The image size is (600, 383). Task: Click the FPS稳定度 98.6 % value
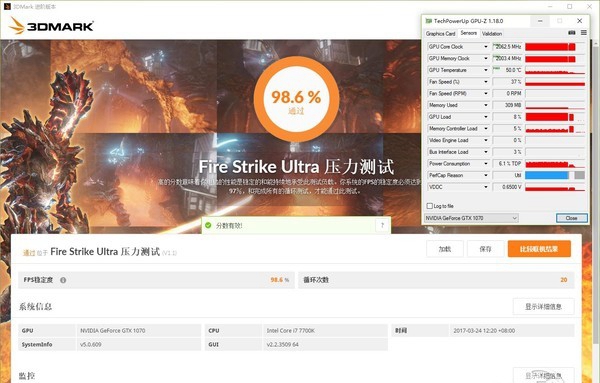(x=279, y=280)
